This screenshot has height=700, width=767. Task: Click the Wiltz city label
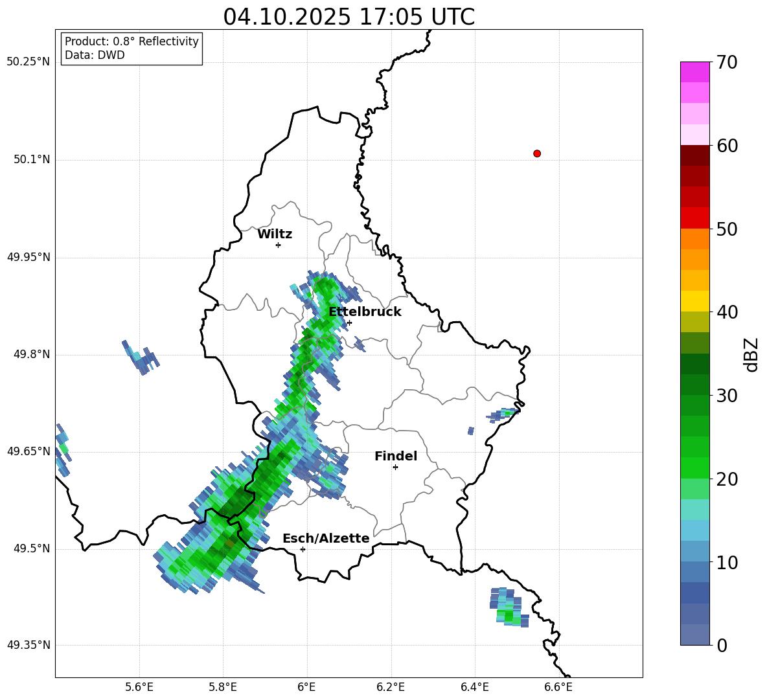[275, 234]
